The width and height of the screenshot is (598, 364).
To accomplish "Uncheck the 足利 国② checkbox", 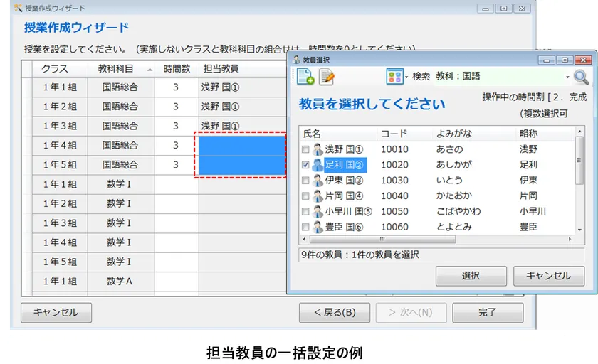I will (x=305, y=165).
